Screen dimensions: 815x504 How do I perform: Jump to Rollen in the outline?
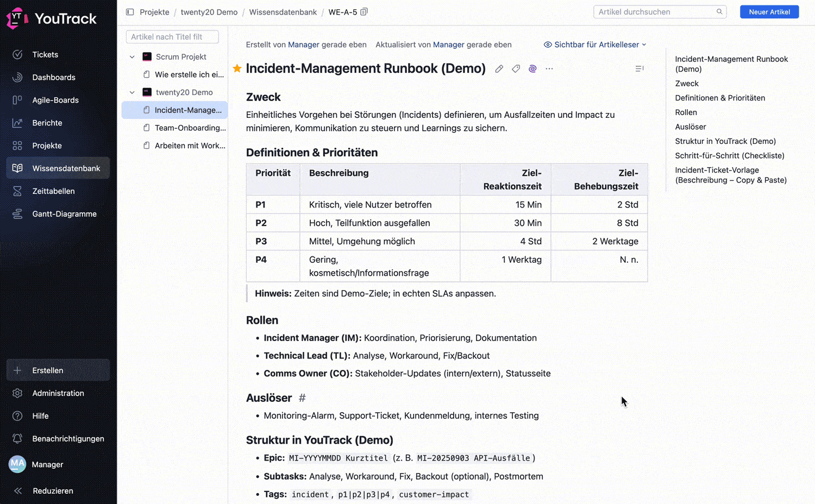686,112
